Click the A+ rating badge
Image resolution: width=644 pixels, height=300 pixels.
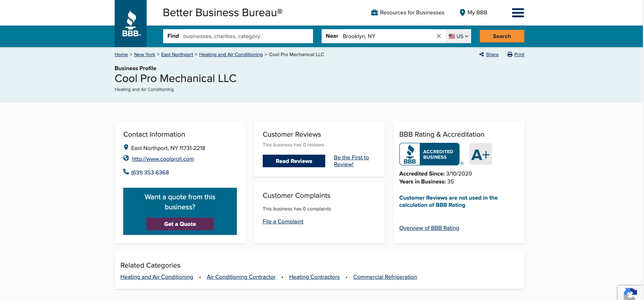480,154
